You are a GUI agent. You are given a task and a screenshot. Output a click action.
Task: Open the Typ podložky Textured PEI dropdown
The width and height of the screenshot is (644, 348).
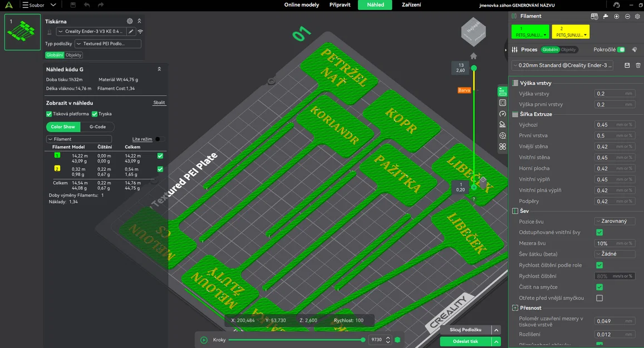[x=108, y=43]
